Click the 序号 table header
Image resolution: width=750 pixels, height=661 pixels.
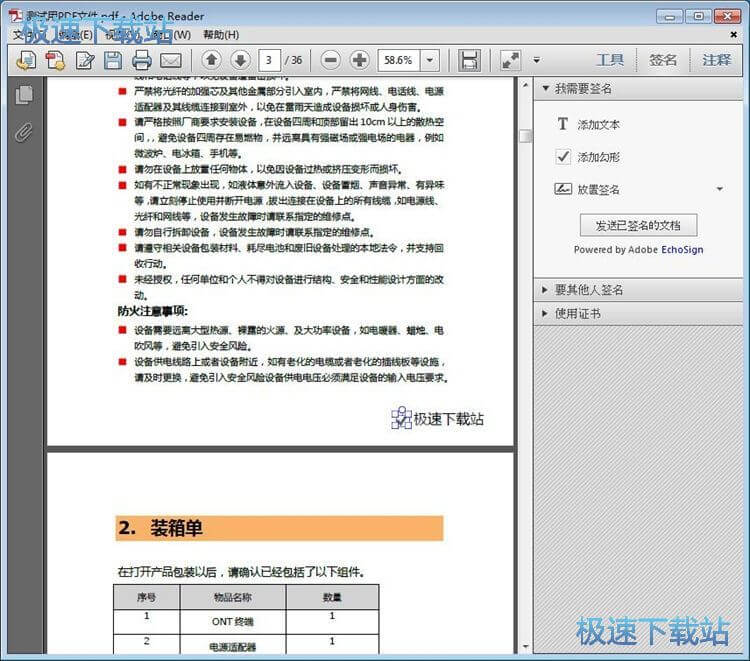[x=146, y=597]
